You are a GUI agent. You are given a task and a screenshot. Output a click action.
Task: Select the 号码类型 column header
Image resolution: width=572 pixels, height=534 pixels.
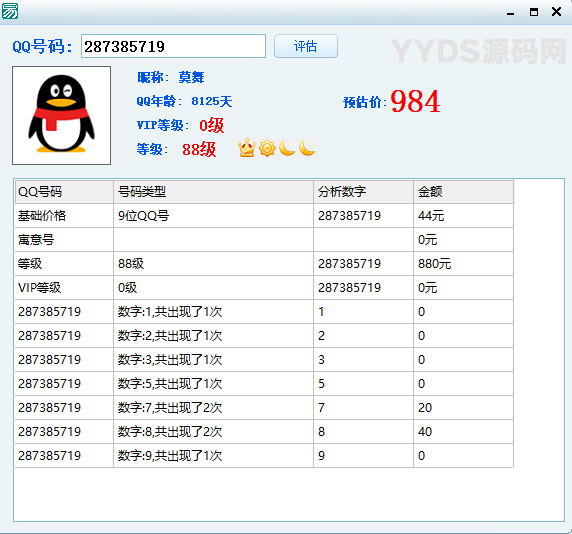213,192
